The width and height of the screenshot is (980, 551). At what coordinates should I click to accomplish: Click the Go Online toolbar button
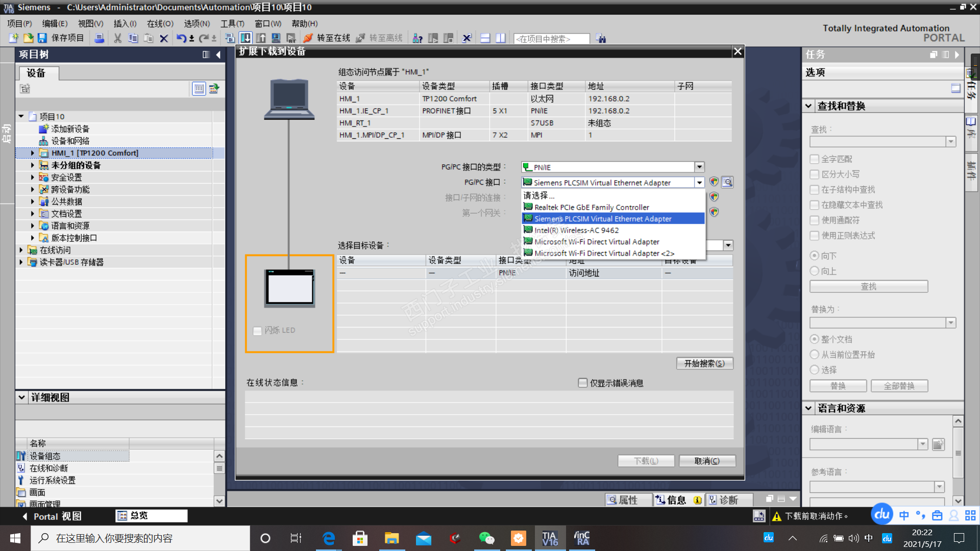[x=327, y=38]
